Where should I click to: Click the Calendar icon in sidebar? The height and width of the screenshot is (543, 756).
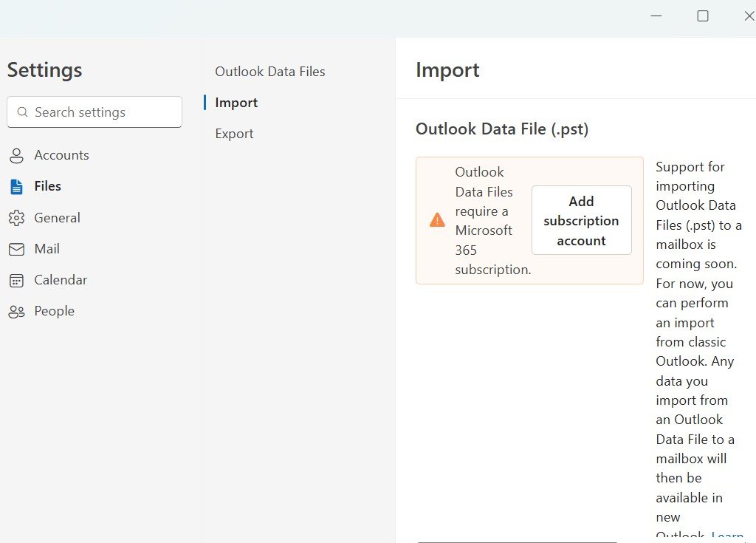[x=17, y=280]
